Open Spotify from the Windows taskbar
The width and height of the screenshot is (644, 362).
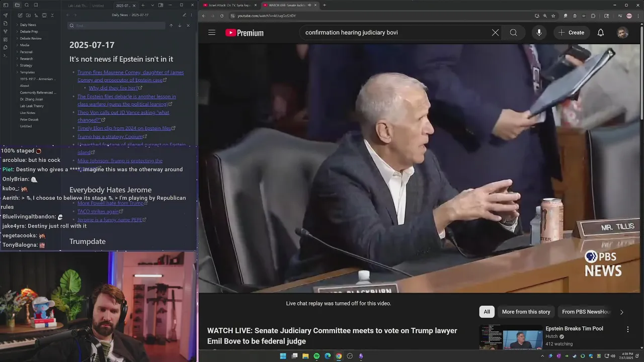pyautogui.click(x=316, y=356)
